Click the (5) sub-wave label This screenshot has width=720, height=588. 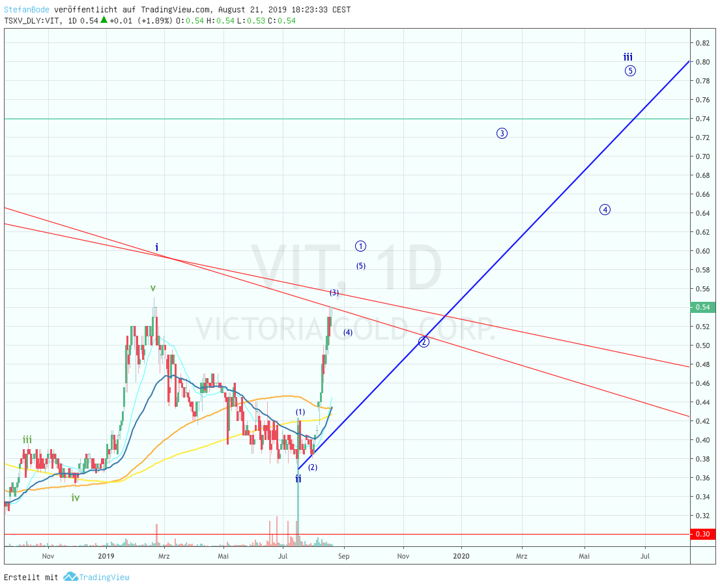pos(361,265)
